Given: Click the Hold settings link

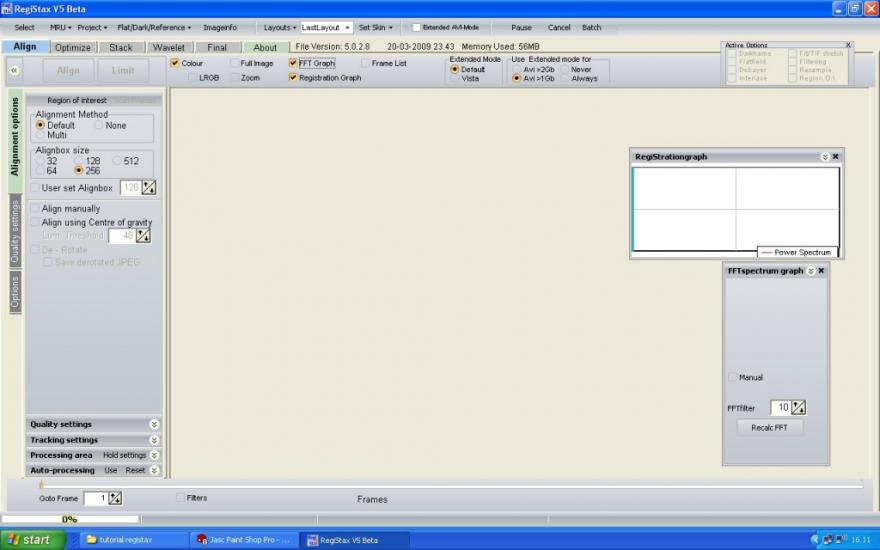Looking at the screenshot, I should click(x=125, y=455).
